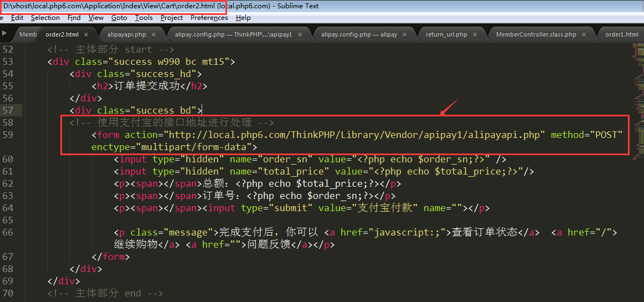Open the Tools menu
This screenshot has width=644, height=302.
pos(144,18)
